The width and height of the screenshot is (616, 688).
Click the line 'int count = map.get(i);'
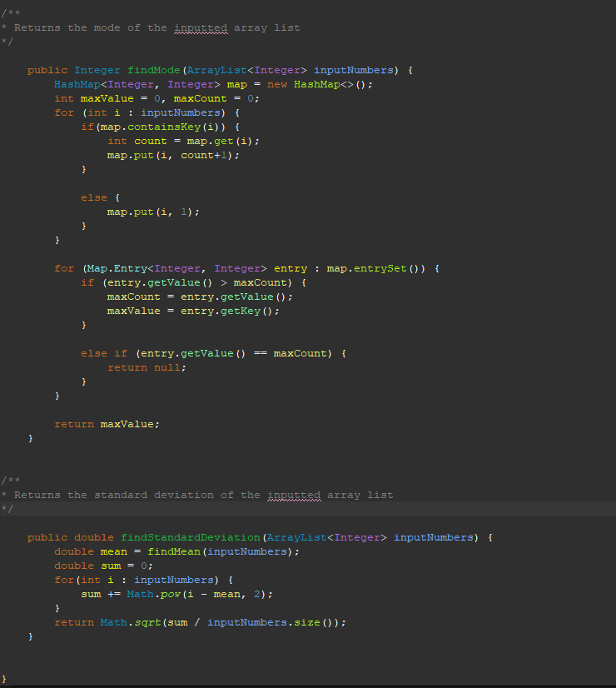point(183,141)
